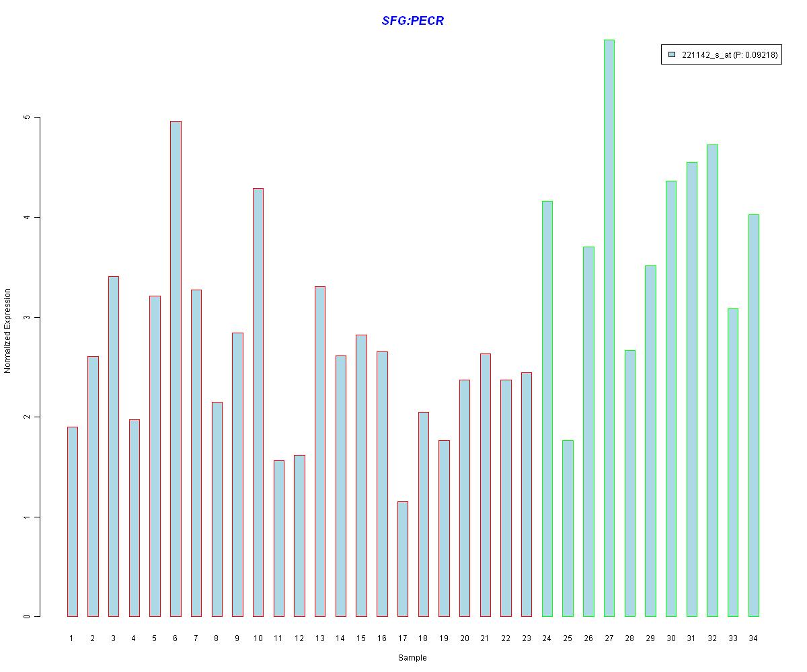Select the red-outlined bar for sample 6
807x672 pixels.
click(176, 368)
